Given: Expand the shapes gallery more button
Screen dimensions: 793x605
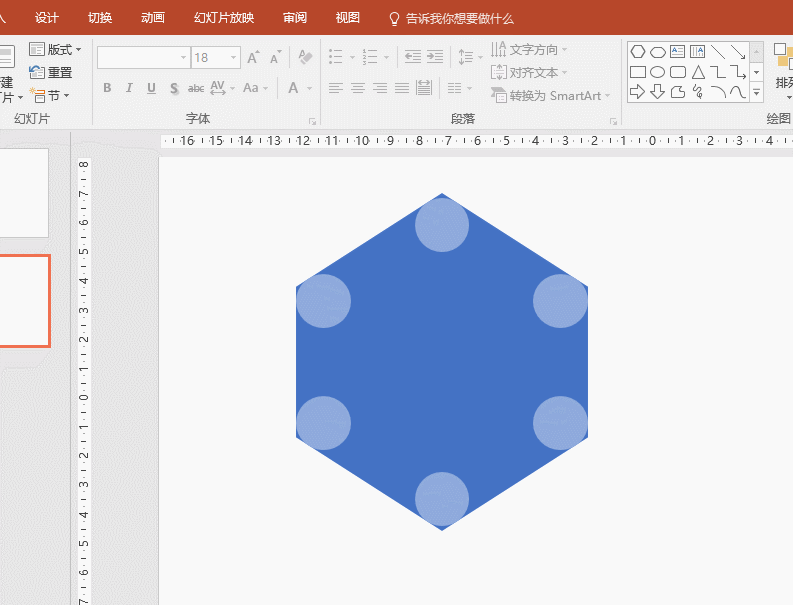Looking at the screenshot, I should click(757, 93).
